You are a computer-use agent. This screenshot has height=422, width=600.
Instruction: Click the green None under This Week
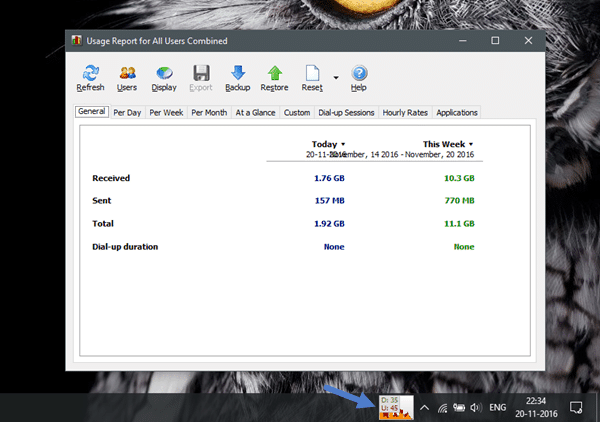(x=464, y=247)
